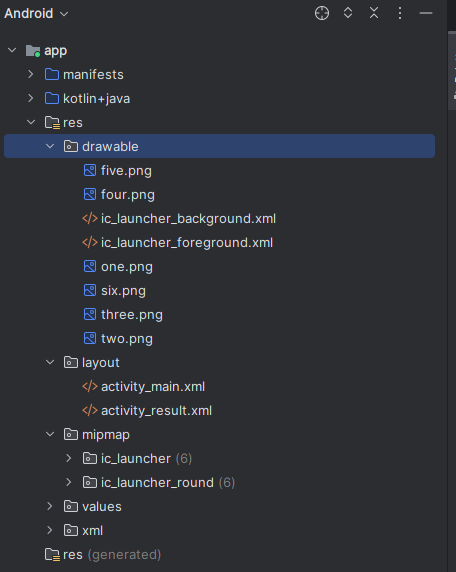Hide the project panel with minimize dash
The image size is (456, 572).
[x=426, y=13]
